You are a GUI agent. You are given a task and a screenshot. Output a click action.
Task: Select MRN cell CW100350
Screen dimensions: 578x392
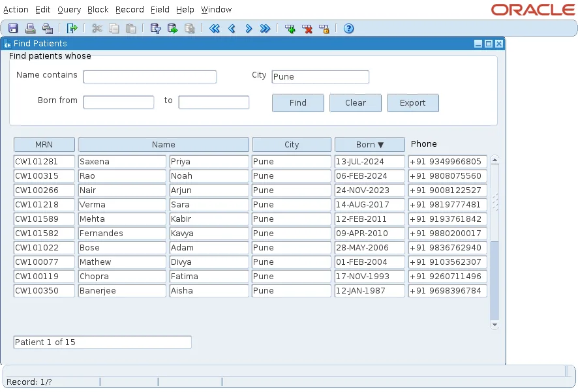point(44,291)
